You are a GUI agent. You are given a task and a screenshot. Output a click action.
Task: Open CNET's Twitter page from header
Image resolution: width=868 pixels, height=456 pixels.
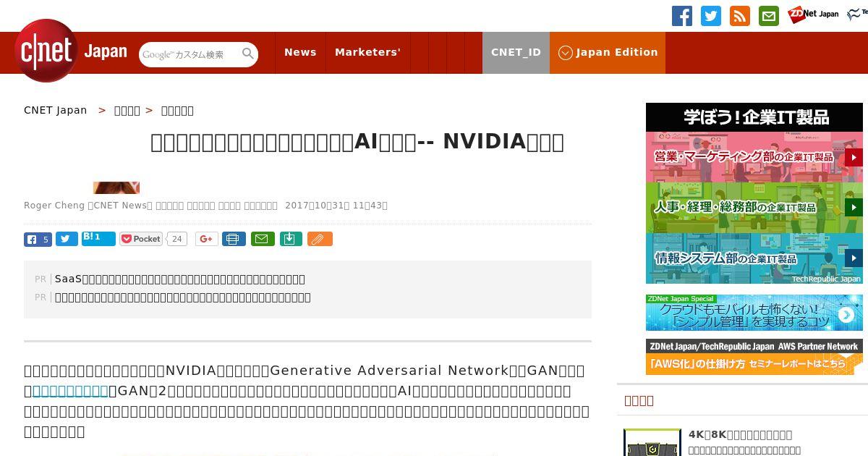click(x=711, y=15)
